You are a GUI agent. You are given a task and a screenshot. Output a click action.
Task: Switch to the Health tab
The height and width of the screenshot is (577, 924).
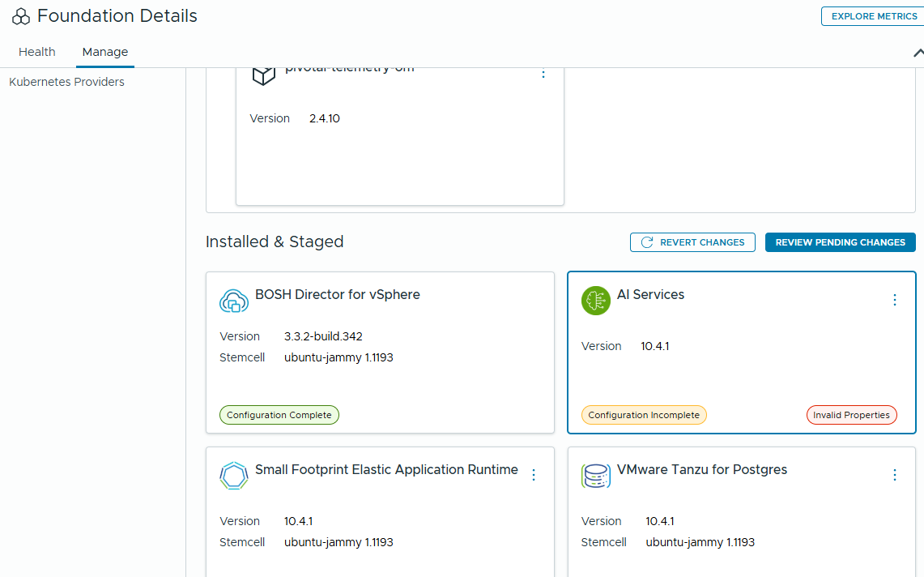pos(36,52)
